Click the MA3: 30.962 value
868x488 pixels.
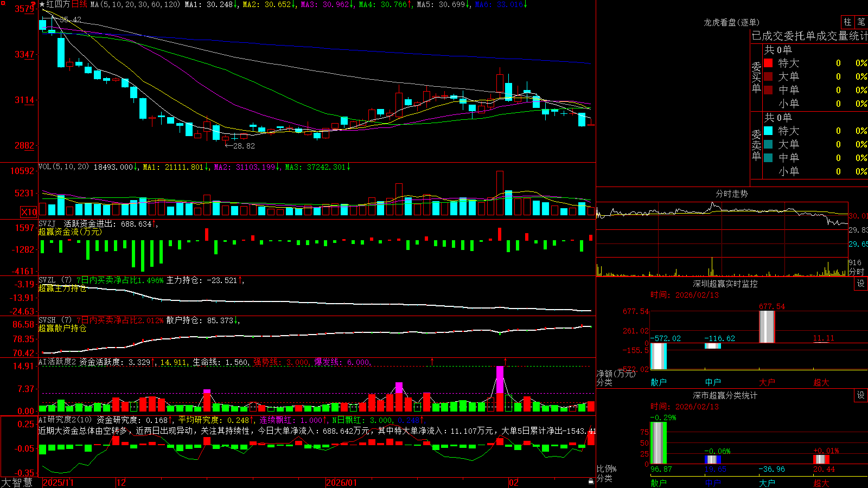[x=327, y=4]
